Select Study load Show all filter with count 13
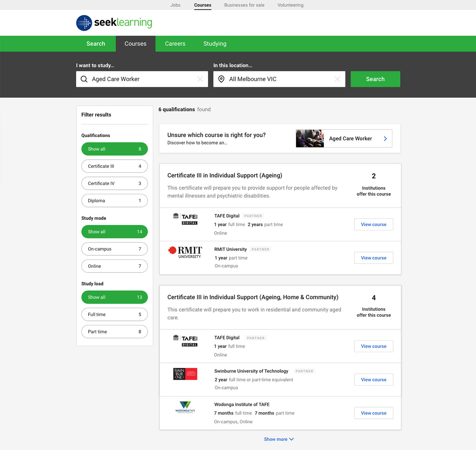The image size is (476, 450). [115, 297]
